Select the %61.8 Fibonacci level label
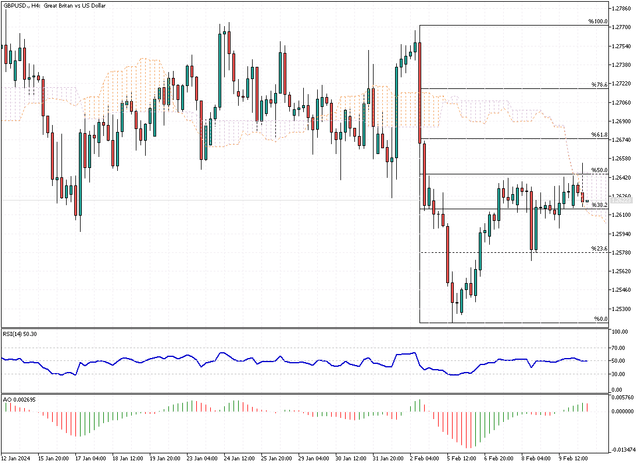This screenshot has height=465, width=639. coord(599,134)
